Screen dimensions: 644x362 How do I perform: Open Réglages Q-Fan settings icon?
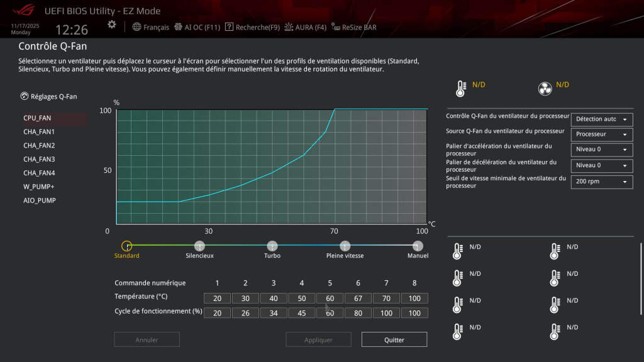[23, 96]
